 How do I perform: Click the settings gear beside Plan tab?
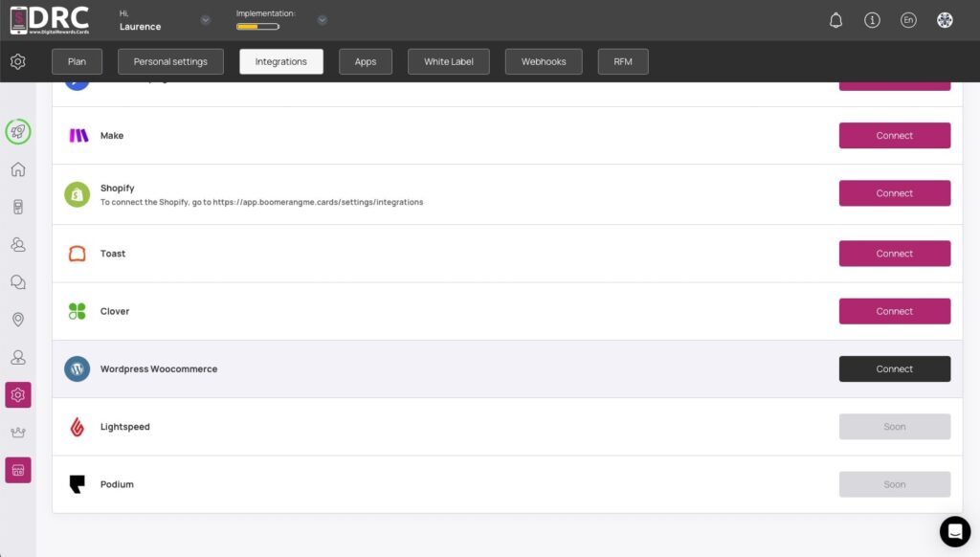18,61
